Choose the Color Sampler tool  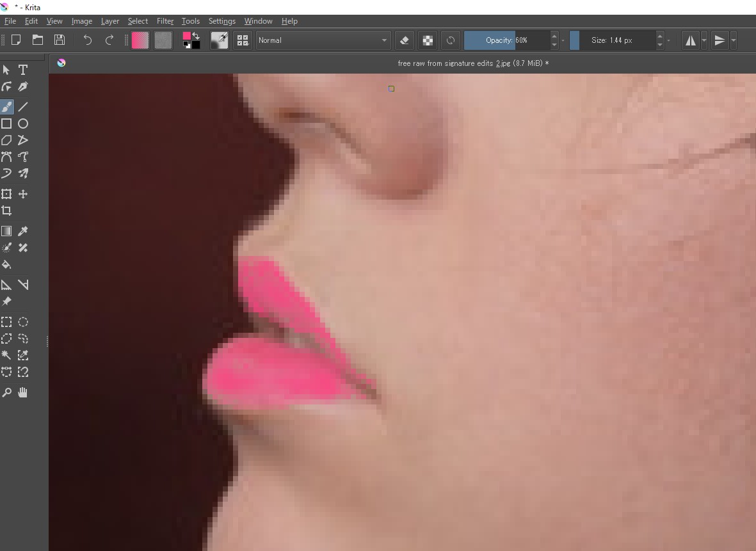coord(23,231)
